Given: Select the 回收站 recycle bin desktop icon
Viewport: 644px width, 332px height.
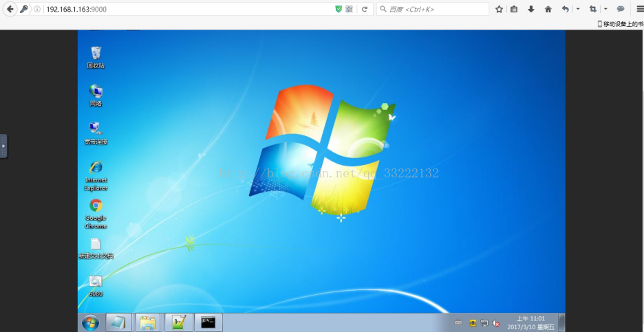Looking at the screenshot, I should pyautogui.click(x=96, y=57).
